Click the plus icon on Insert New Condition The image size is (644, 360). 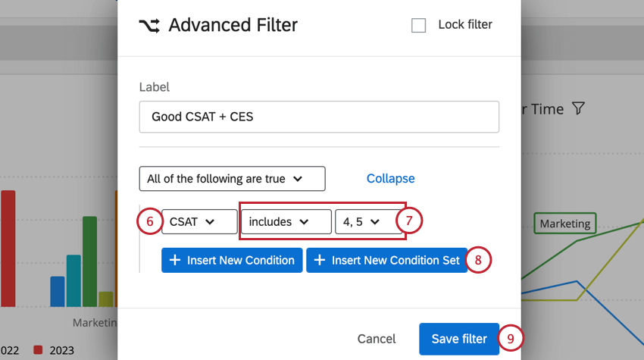pos(174,260)
